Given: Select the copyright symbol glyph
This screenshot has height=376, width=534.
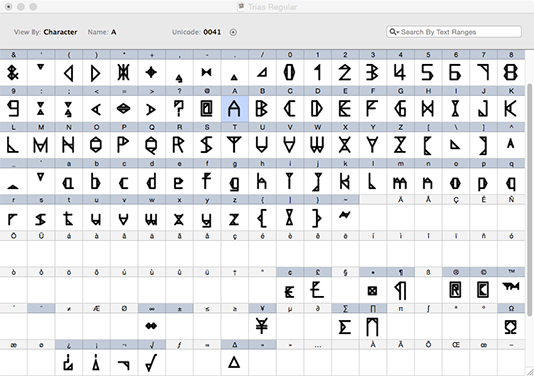Looking at the screenshot, I should (x=483, y=290).
